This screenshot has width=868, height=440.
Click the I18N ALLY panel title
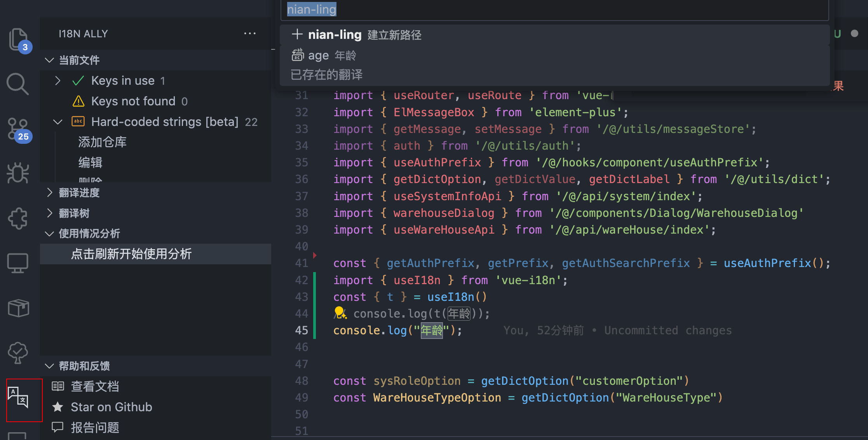click(x=83, y=34)
